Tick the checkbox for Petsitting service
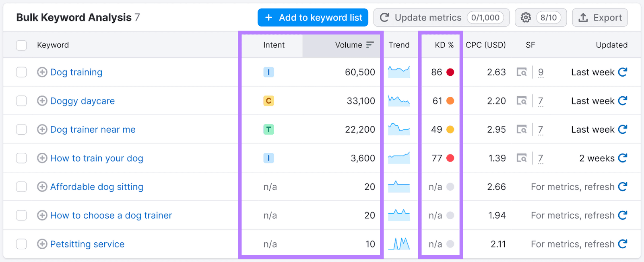Viewport: 644px width, 262px height. 21,244
